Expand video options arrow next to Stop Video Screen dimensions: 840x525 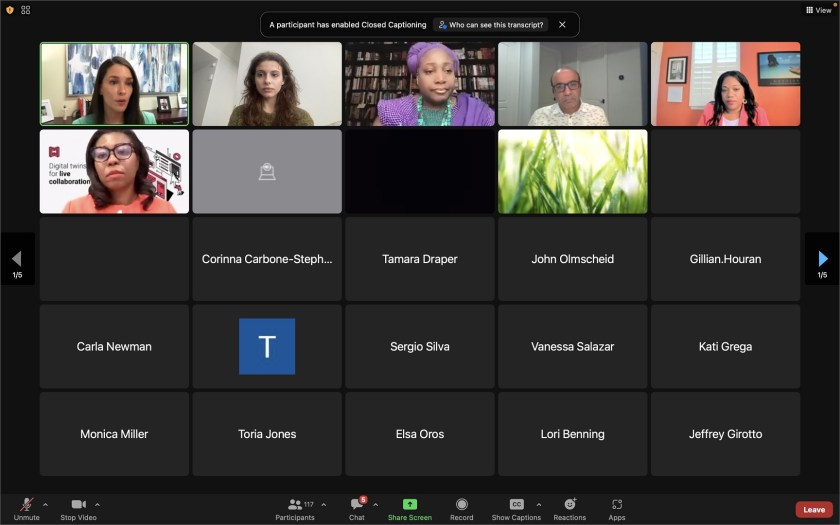(x=97, y=504)
